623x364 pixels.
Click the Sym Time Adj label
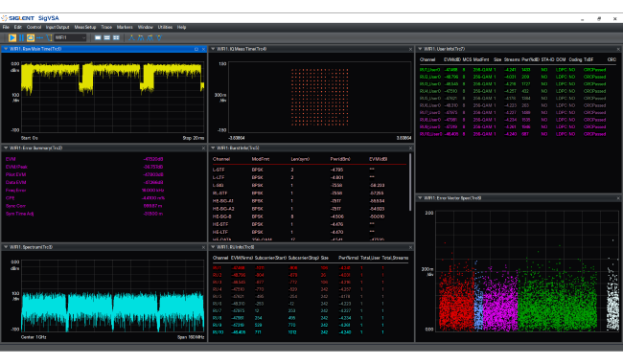pos(19,214)
